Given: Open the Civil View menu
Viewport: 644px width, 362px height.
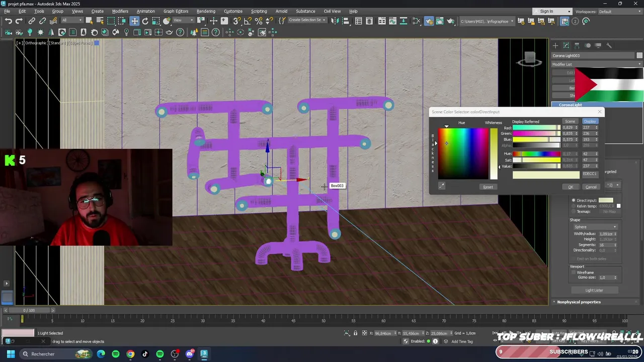Looking at the screenshot, I should (x=332, y=11).
